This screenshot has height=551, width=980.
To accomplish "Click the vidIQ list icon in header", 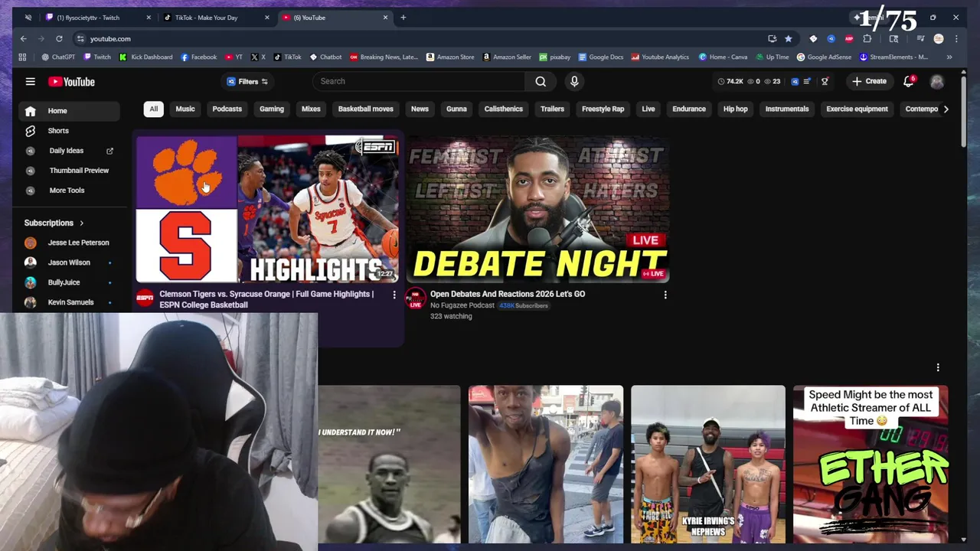I will pos(806,81).
